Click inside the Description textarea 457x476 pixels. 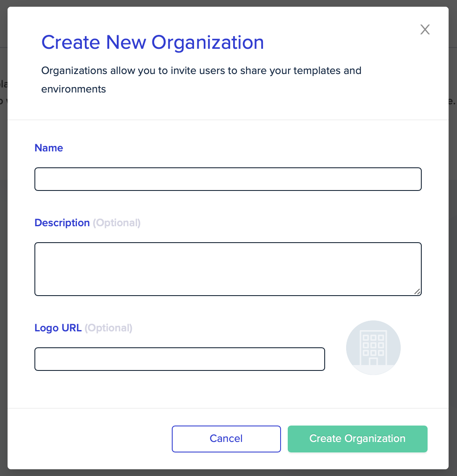(x=228, y=269)
